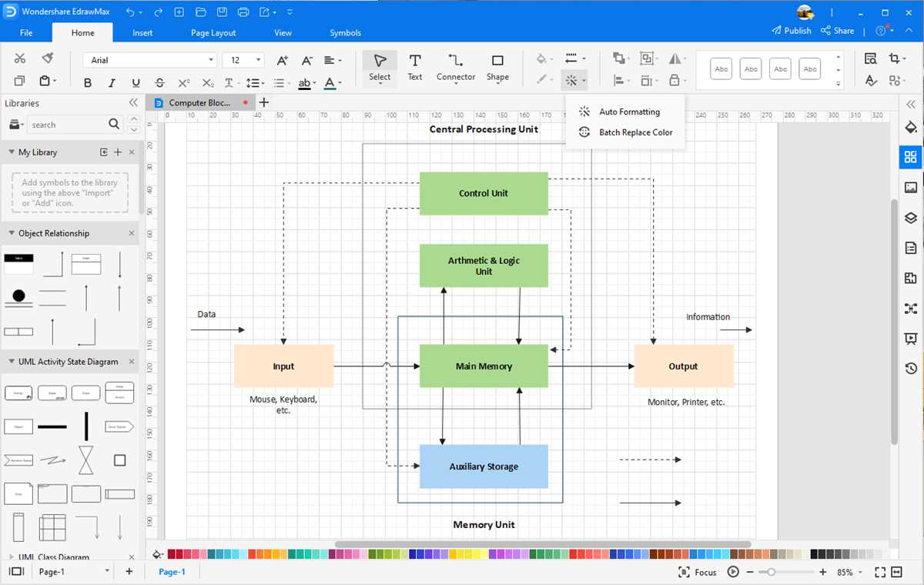Click the Find and Replace icon
Viewport: 924px width, 585px height.
[x=871, y=59]
